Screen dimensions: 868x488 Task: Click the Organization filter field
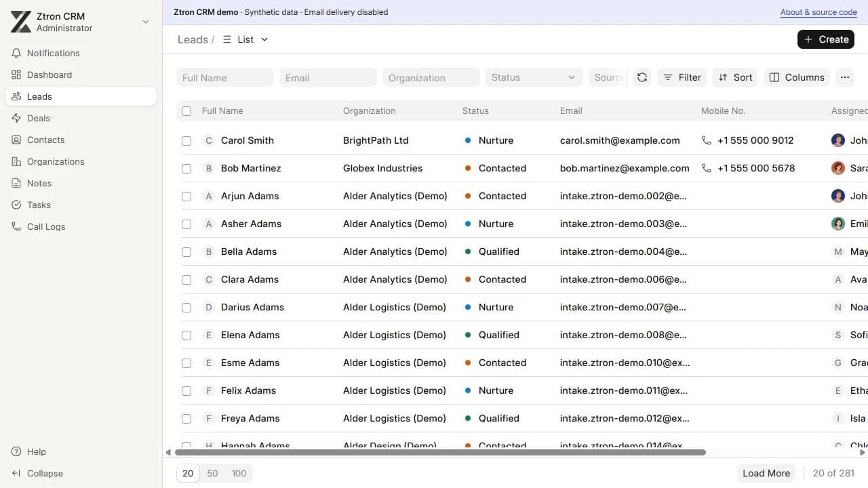[431, 77]
